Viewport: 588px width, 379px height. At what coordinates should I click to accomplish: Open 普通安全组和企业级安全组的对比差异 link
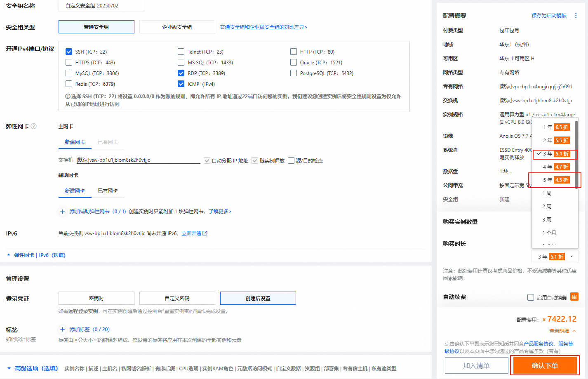[x=263, y=27]
